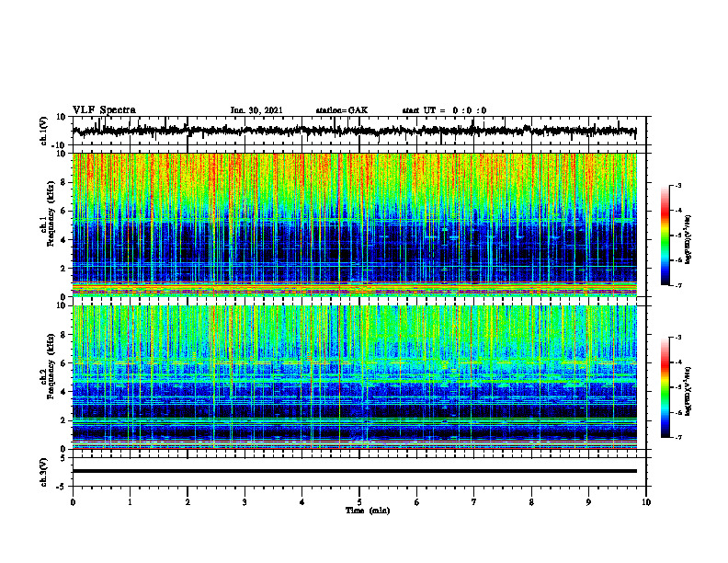
Task: Click the "3" tick on the time axis
Action: [245, 502]
